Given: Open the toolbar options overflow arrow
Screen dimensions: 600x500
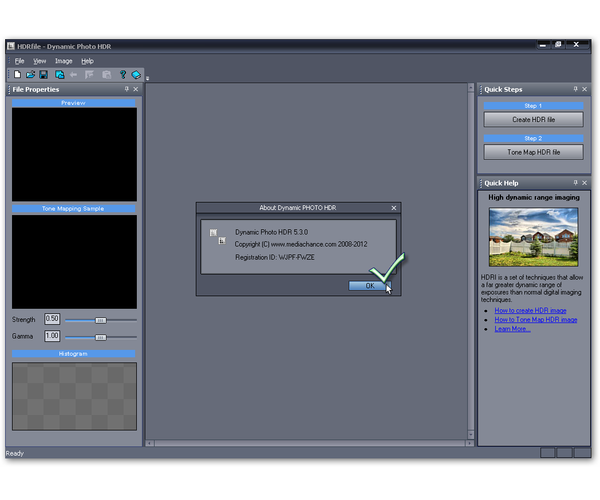Looking at the screenshot, I should click(x=147, y=78).
